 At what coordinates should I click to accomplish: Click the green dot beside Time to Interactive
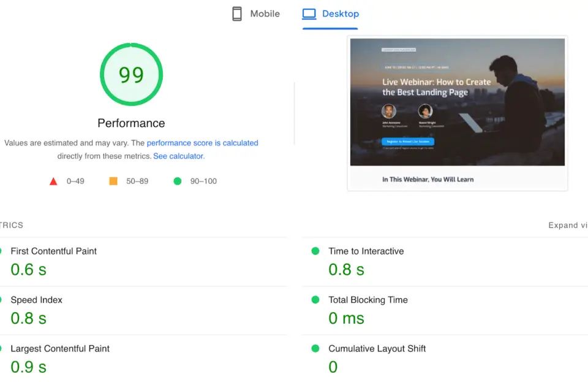pyautogui.click(x=315, y=251)
